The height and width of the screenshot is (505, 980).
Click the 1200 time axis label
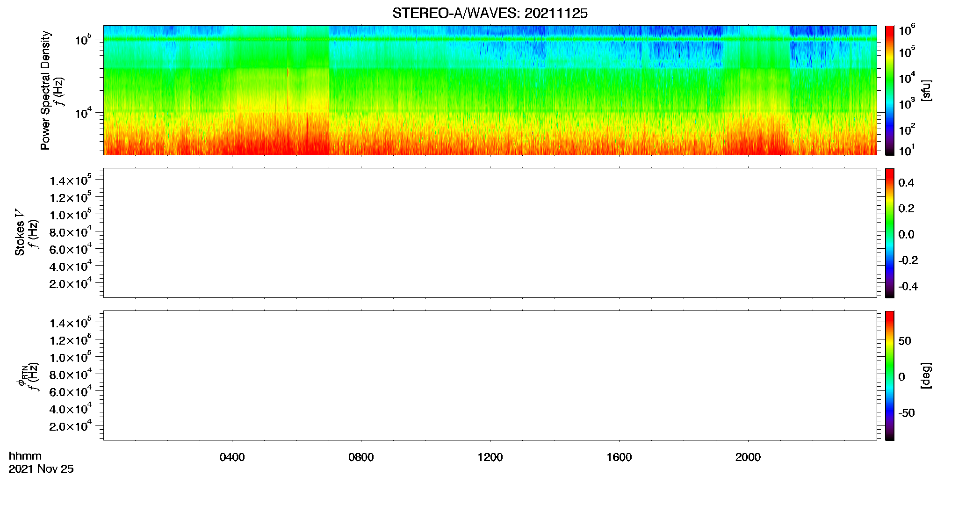pos(490,457)
